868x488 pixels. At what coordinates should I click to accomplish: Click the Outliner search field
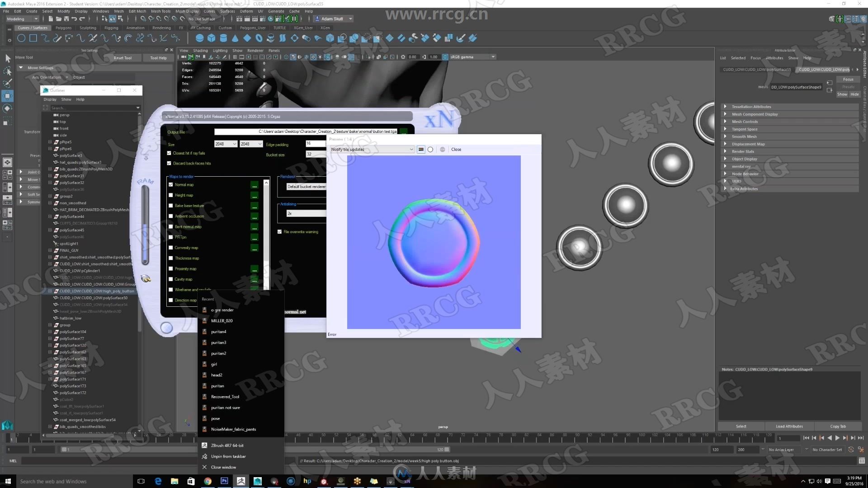92,108
